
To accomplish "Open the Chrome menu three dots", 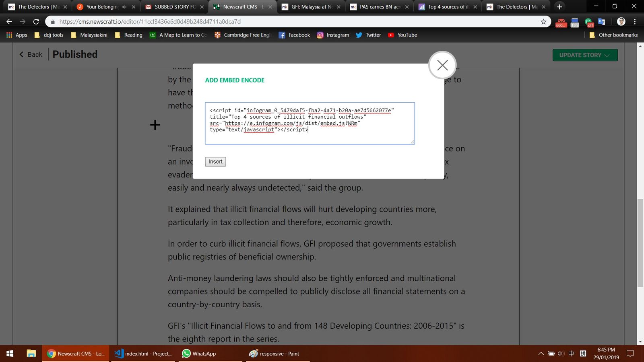I will (635, 22).
